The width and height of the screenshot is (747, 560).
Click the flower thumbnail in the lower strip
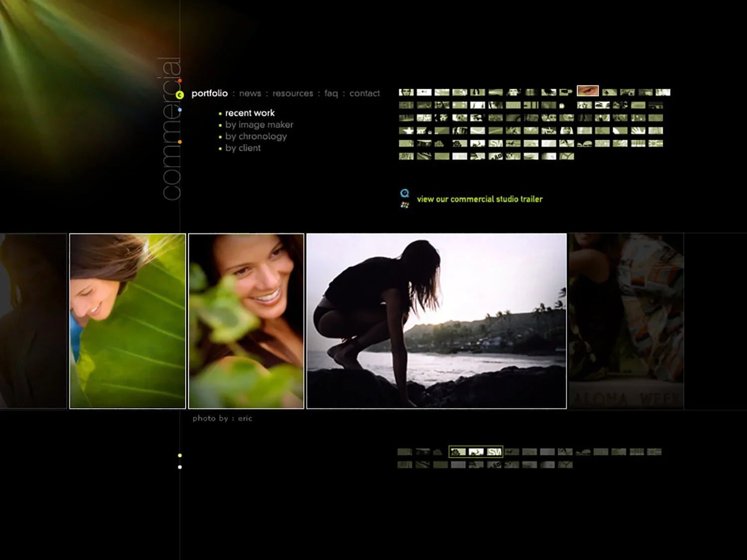[458, 452]
